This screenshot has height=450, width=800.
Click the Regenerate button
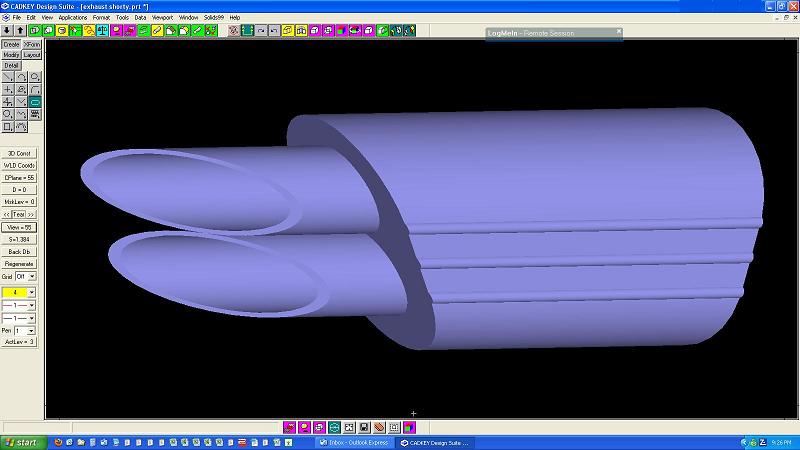[19, 264]
